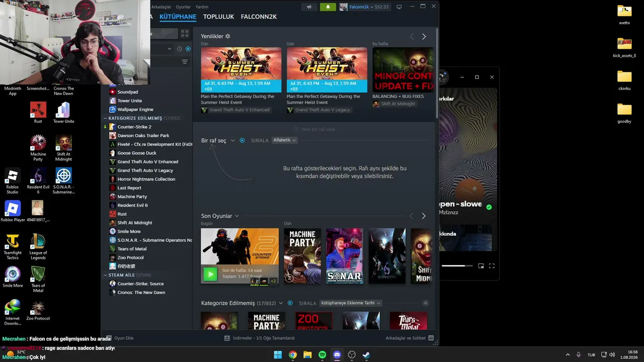Select Dawson Oaks Trailer Park in list
This screenshot has width=644, height=362.
point(143,136)
